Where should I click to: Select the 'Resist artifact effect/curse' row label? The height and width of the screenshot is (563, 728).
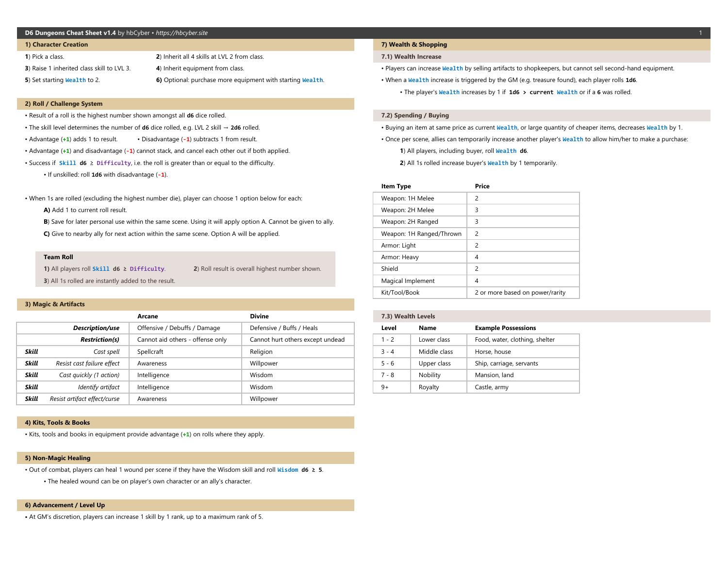pyautogui.click(x=84, y=399)
